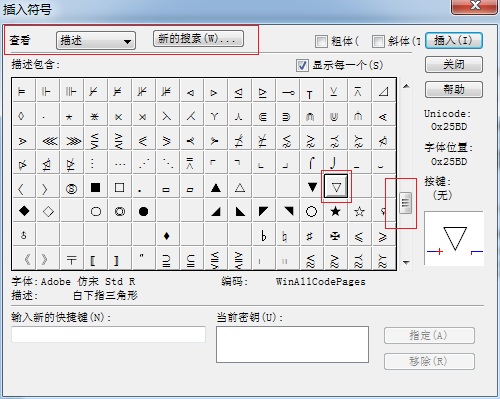Choose the left double angle bracket symbol
Image resolution: width=500 pixels, height=399 pixels.
pos(28,259)
